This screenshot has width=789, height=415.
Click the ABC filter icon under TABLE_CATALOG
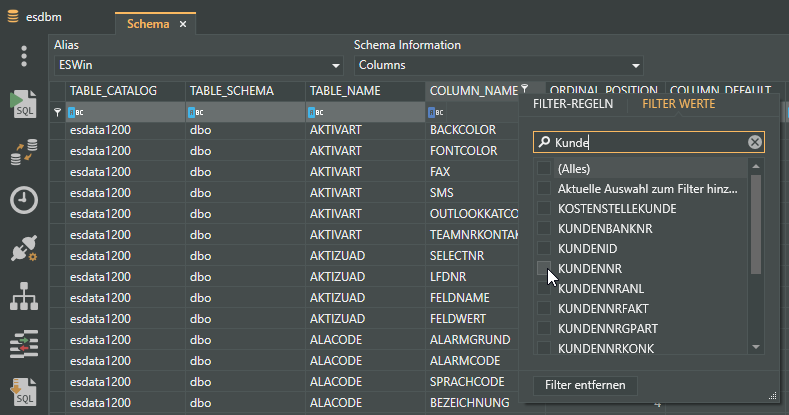pyautogui.click(x=75, y=112)
